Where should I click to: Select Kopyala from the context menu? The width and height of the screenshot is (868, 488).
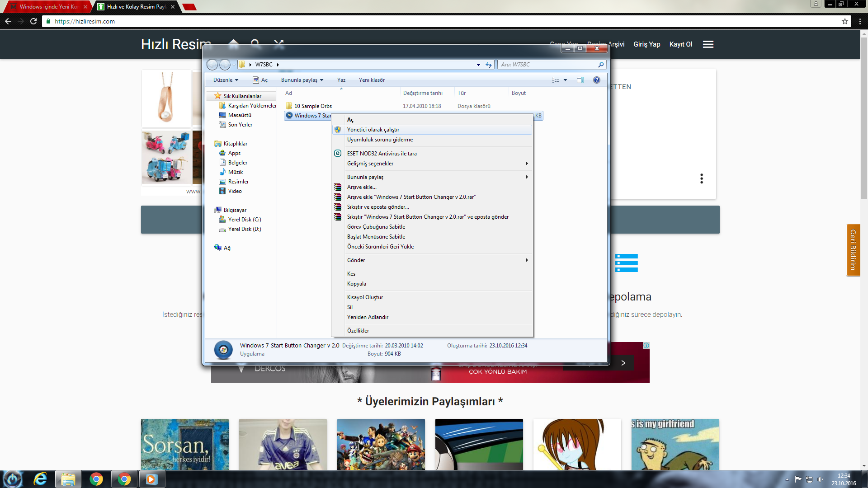pos(432,284)
